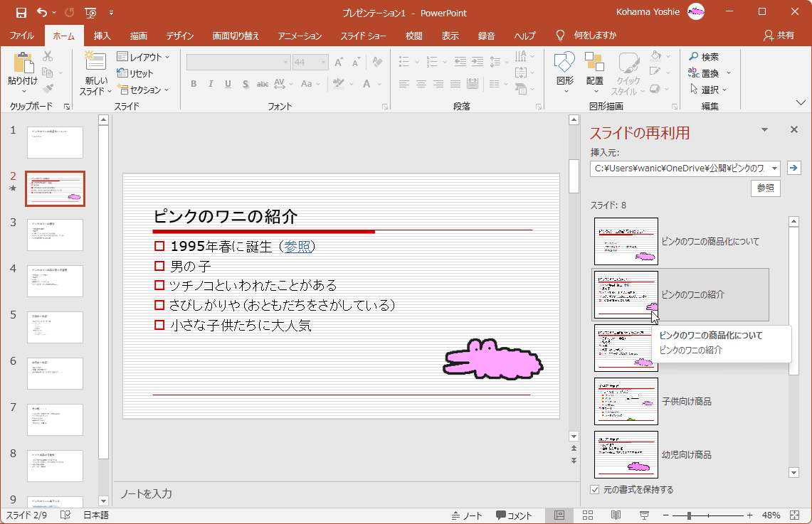Click the Save icon in title bar

click(21, 13)
